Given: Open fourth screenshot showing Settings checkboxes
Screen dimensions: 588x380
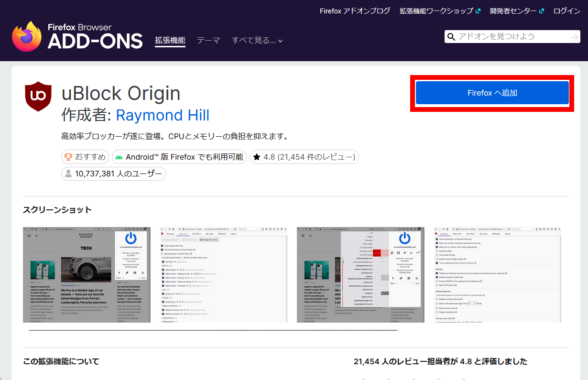Looking at the screenshot, I should 498,275.
